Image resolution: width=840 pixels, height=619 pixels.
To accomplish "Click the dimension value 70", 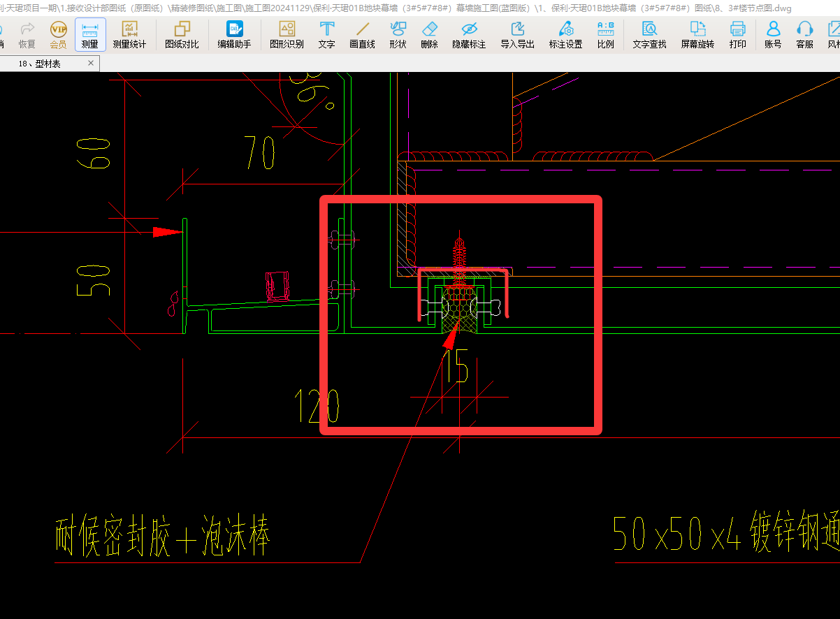I will (259, 152).
